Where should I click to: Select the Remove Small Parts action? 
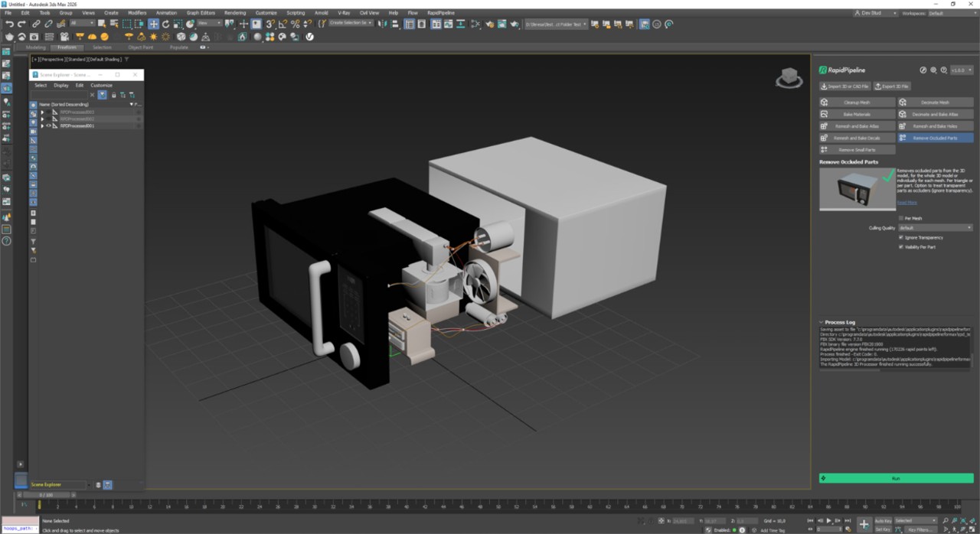(x=857, y=150)
